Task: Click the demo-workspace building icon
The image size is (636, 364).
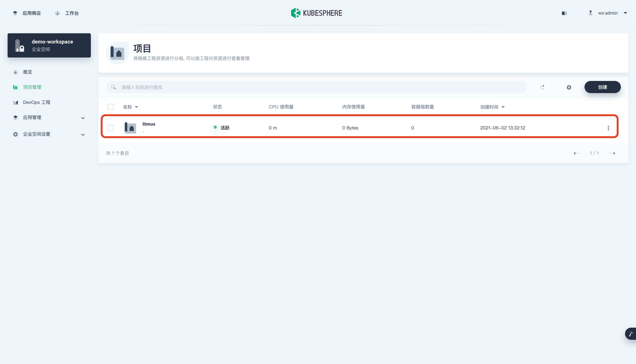Action: click(x=19, y=45)
